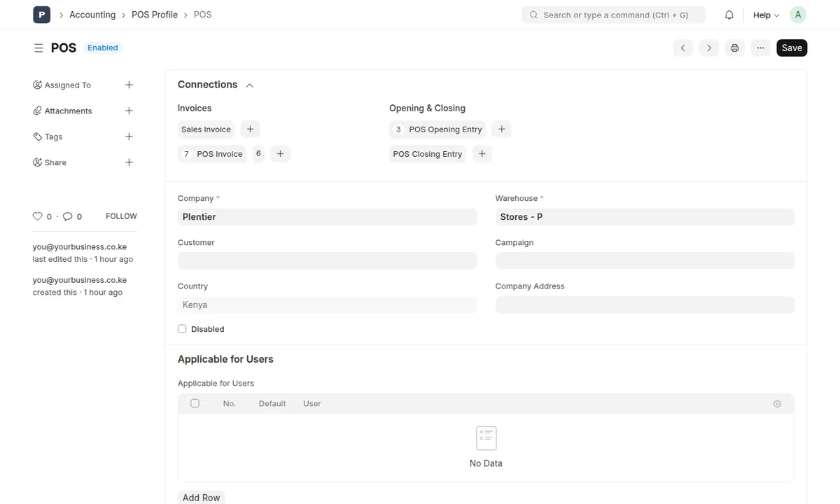This screenshot has height=504, width=840.
Task: Open the Warehouse link field
Action: click(645, 217)
